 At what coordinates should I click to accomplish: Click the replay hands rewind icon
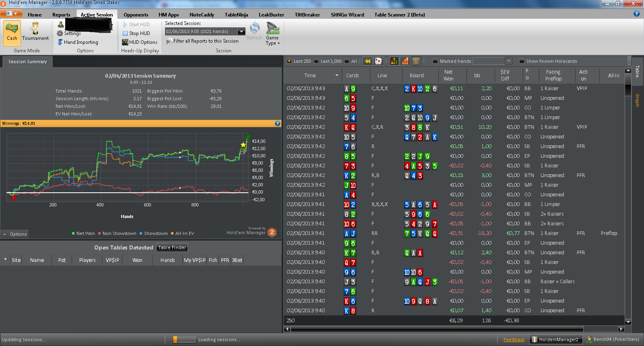(367, 61)
